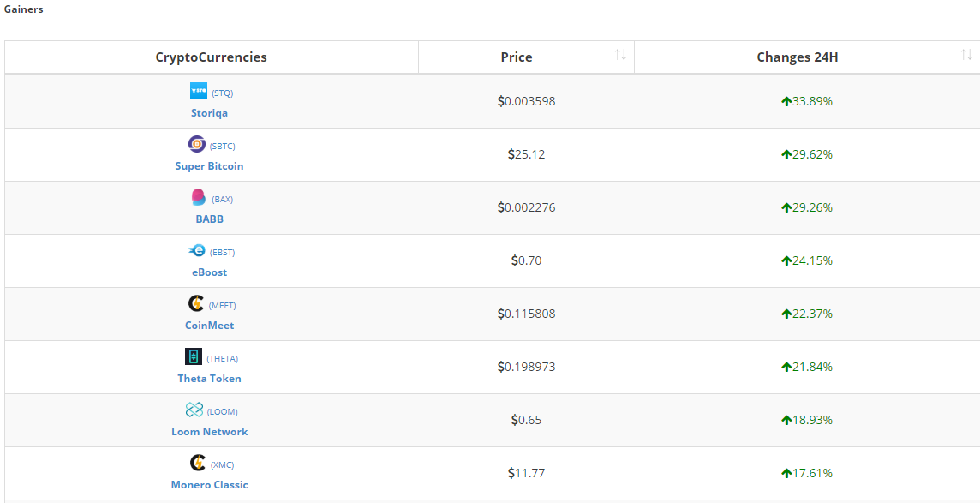Click the Theta Token logo icon

pos(194,356)
